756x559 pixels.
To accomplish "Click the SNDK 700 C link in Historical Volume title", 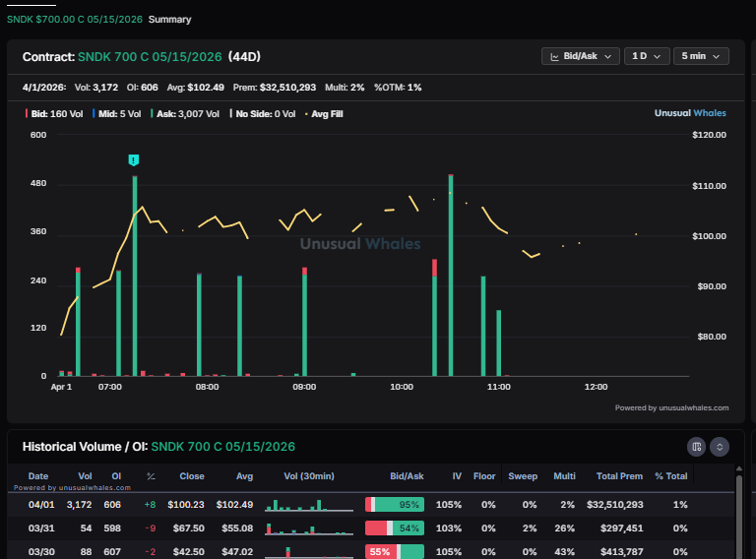I will click(222, 447).
